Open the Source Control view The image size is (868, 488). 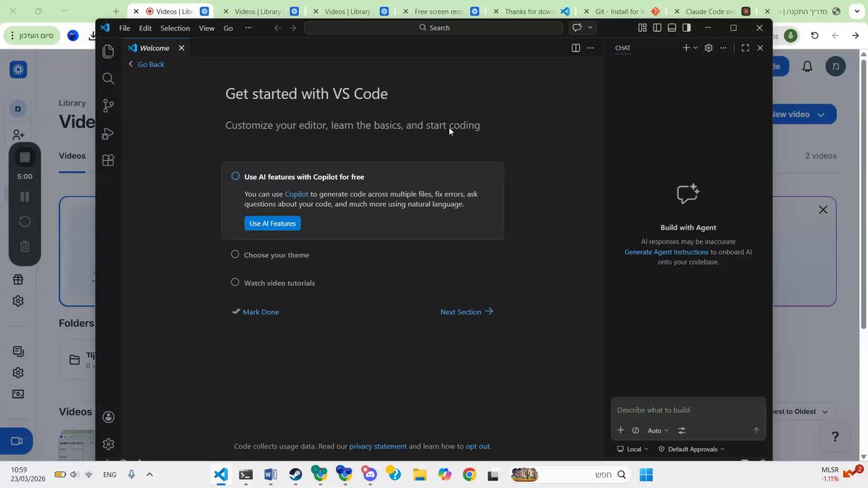click(x=108, y=106)
